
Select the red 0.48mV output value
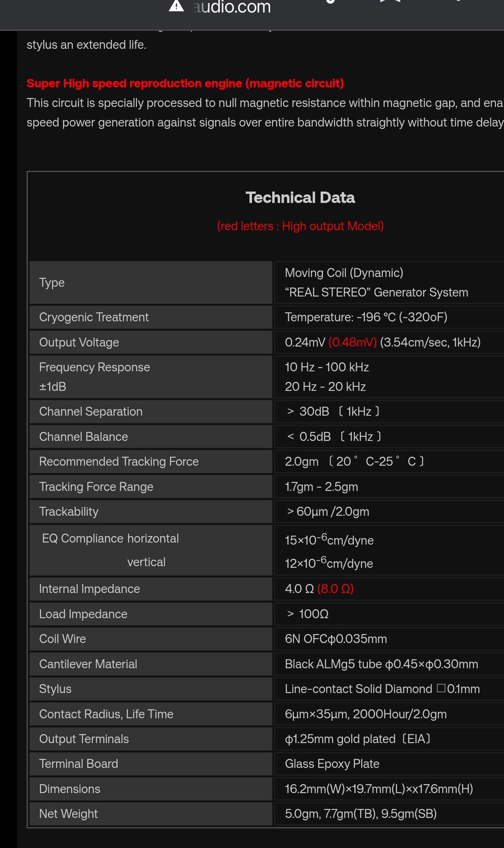(x=352, y=342)
